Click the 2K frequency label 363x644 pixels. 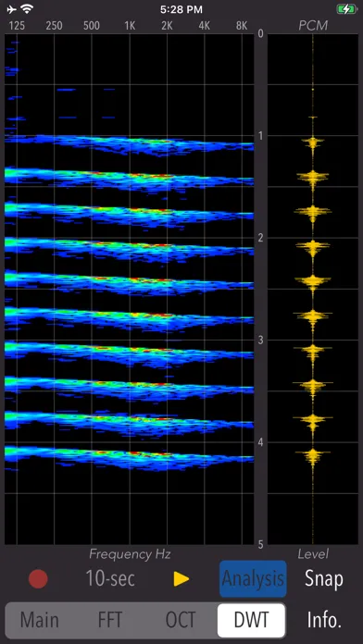(x=167, y=26)
